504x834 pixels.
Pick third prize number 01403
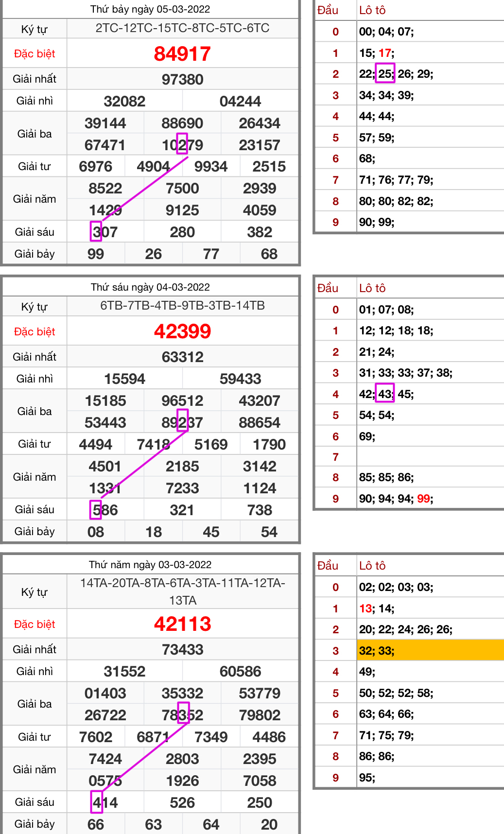pos(105,693)
